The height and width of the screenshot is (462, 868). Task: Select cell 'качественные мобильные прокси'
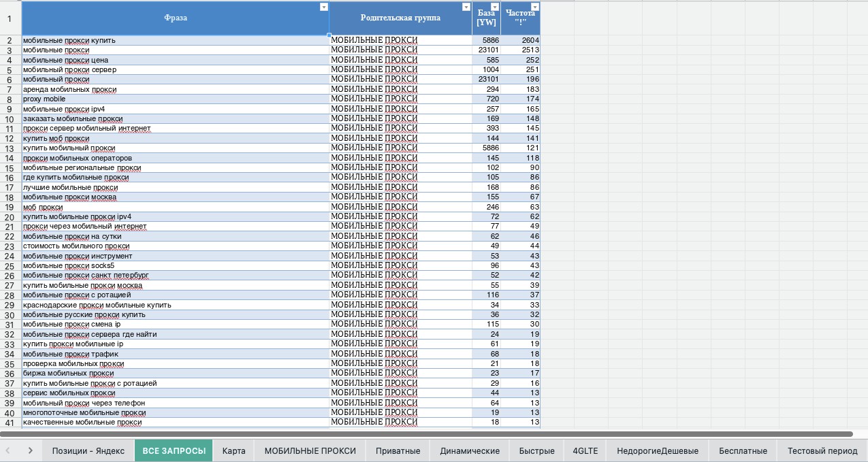[x=176, y=422]
